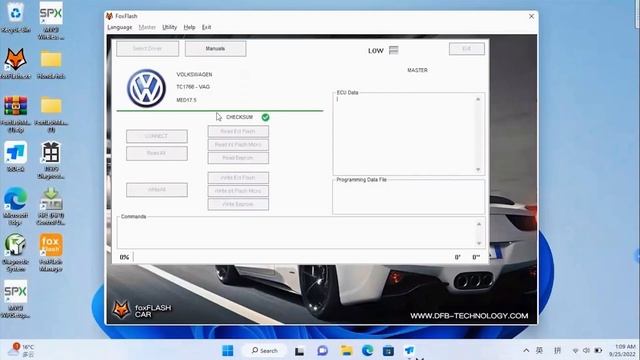Viewport: 640px width, 360px height.
Task: Click the Volkswagen logo in FoxFlash
Action: [x=146, y=88]
